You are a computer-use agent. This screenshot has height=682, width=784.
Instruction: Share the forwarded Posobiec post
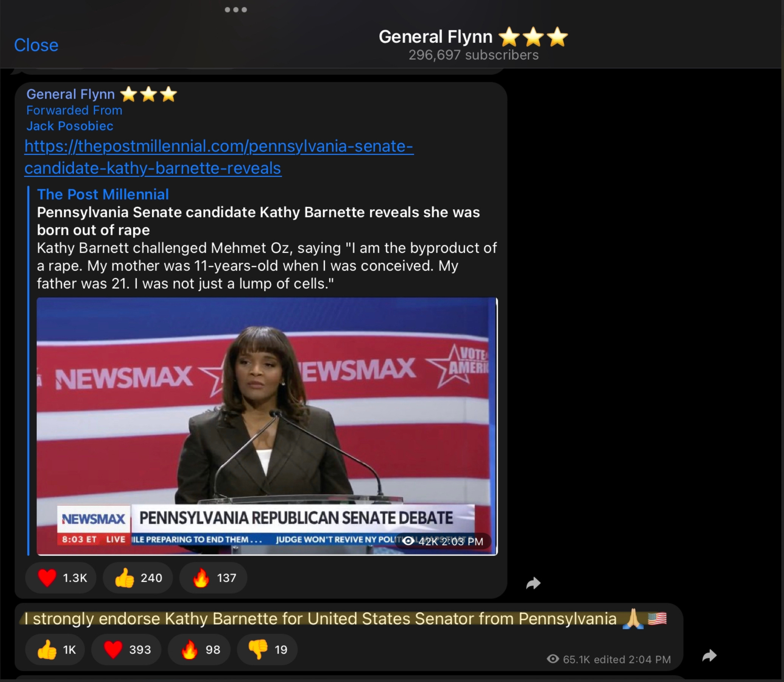(533, 583)
